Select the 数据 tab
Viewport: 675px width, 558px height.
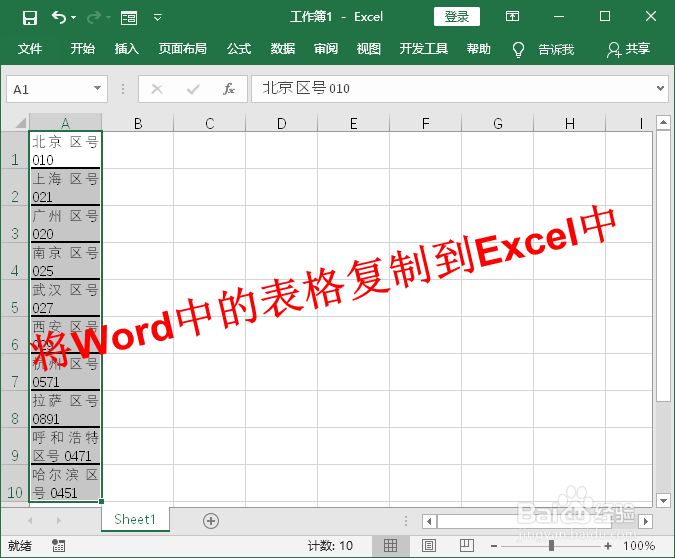[x=282, y=49]
